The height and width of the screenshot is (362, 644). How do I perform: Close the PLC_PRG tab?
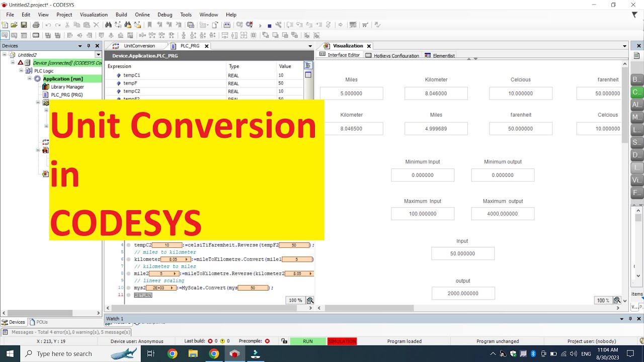[206, 46]
